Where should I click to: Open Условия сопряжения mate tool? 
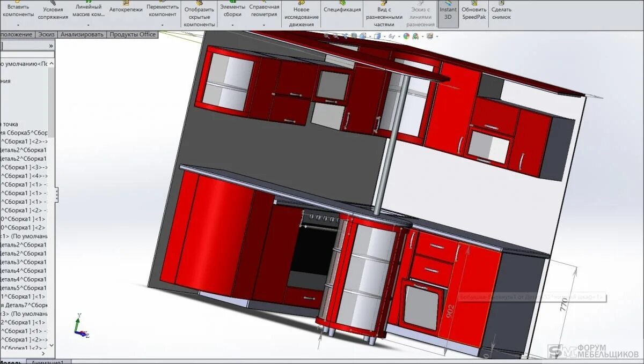(x=53, y=11)
